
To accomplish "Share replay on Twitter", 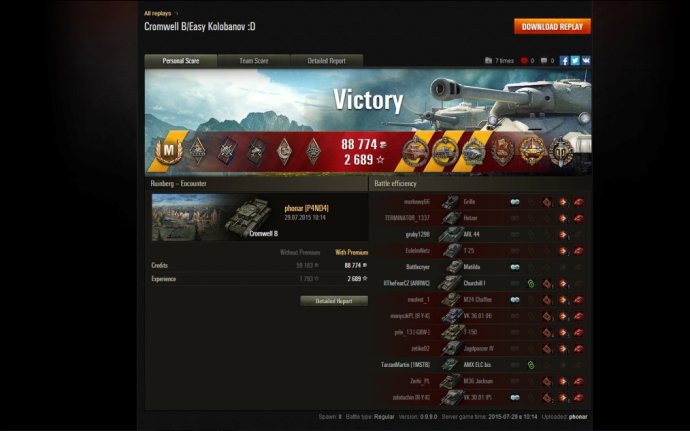I will [x=575, y=61].
